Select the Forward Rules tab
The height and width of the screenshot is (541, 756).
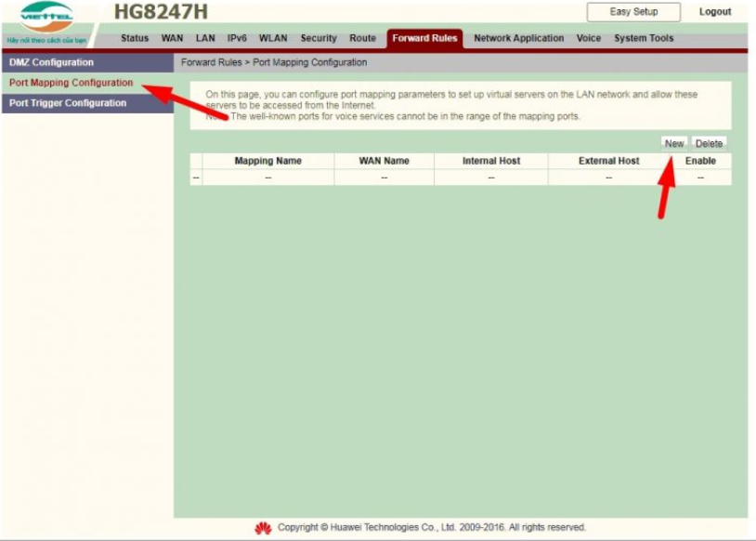424,38
